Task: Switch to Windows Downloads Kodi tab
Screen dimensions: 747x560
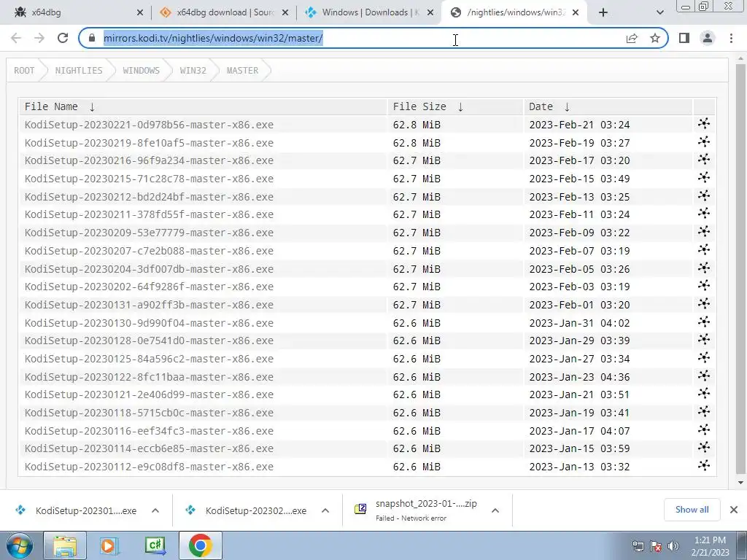Action: [x=370, y=12]
